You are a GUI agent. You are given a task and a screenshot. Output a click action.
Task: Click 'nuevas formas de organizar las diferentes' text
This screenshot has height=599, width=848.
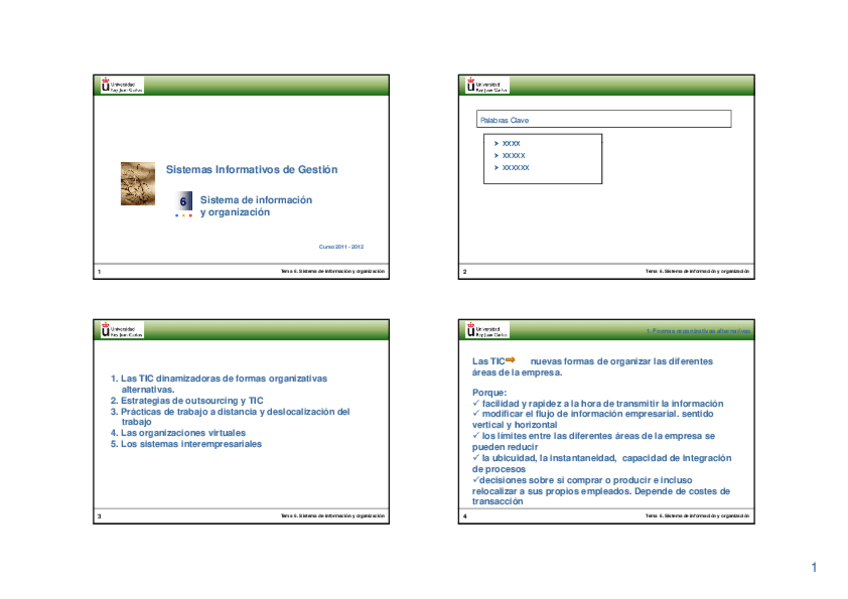(x=621, y=361)
